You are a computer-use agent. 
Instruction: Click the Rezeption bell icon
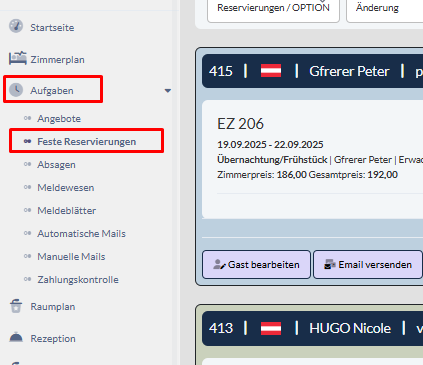pos(16,337)
